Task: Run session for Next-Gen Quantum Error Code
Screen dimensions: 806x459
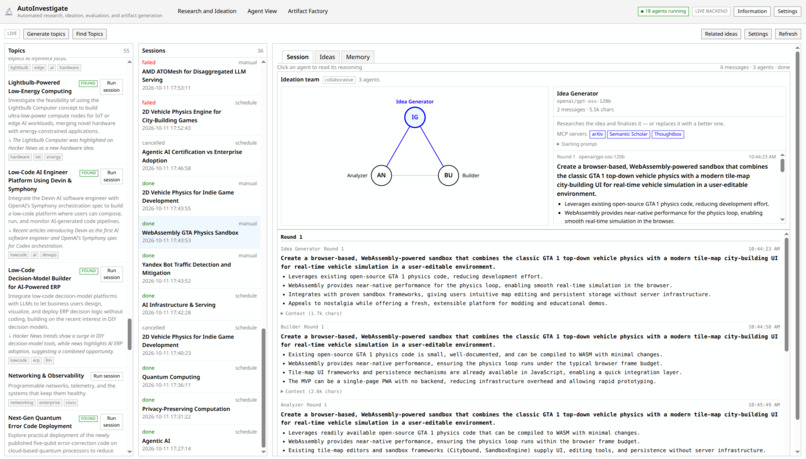Action: (x=112, y=421)
